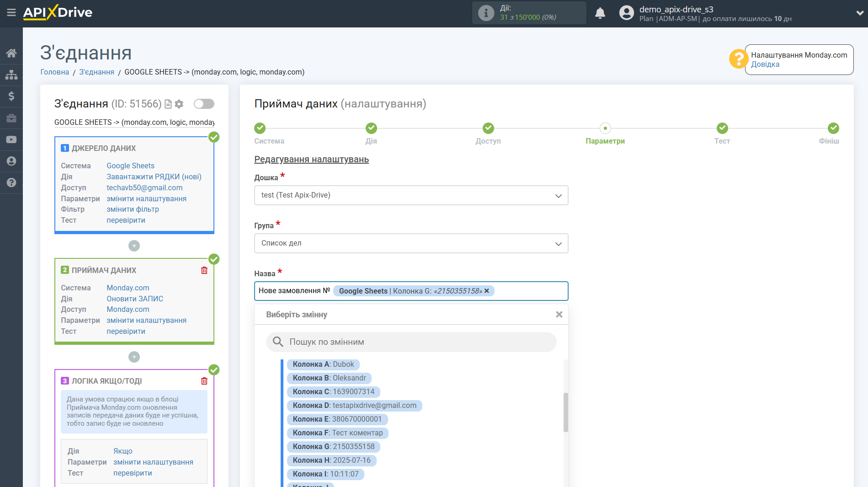Image resolution: width=868 pixels, height=487 pixels.
Task: Click Оновити ЗАПИС action link
Action: [135, 299]
